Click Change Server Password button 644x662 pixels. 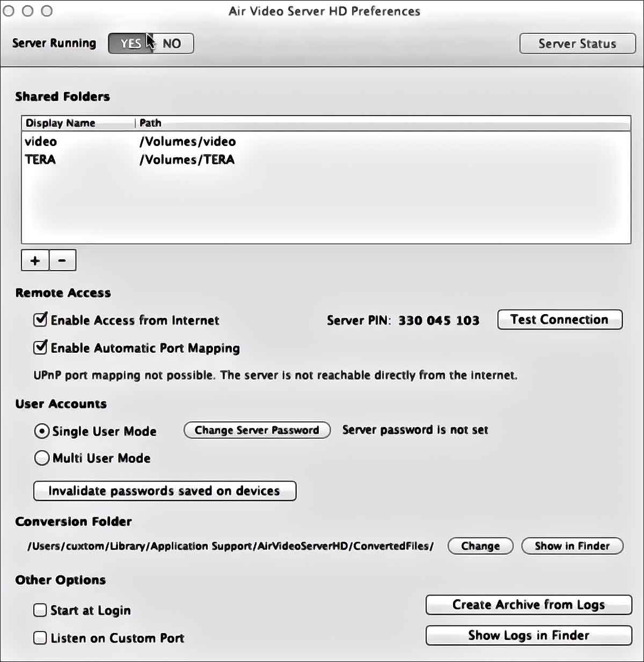[x=257, y=430]
